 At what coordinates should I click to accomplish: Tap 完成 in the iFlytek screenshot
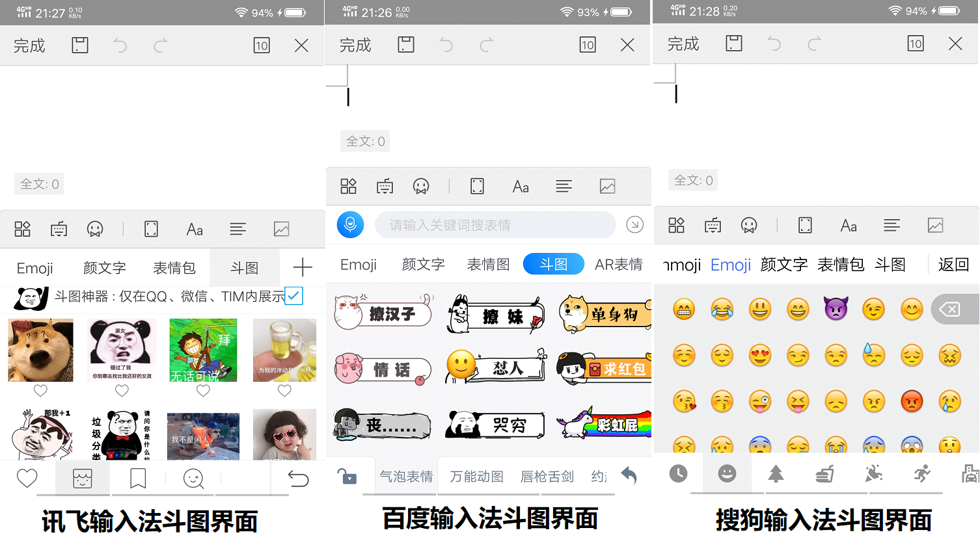coord(29,46)
